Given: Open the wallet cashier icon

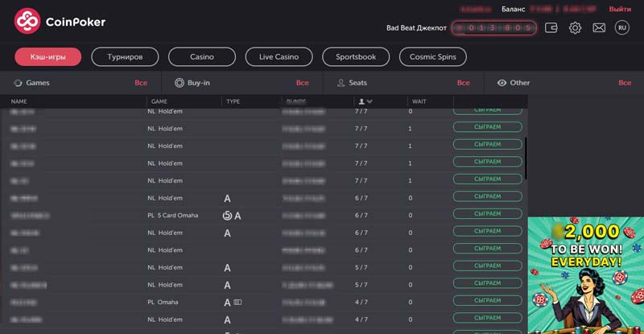Looking at the screenshot, I should 551,27.
